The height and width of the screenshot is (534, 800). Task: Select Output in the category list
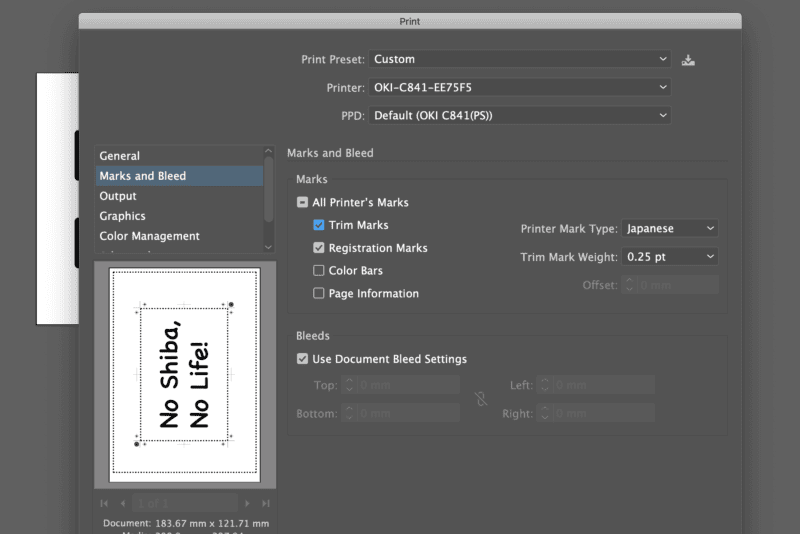179,196
